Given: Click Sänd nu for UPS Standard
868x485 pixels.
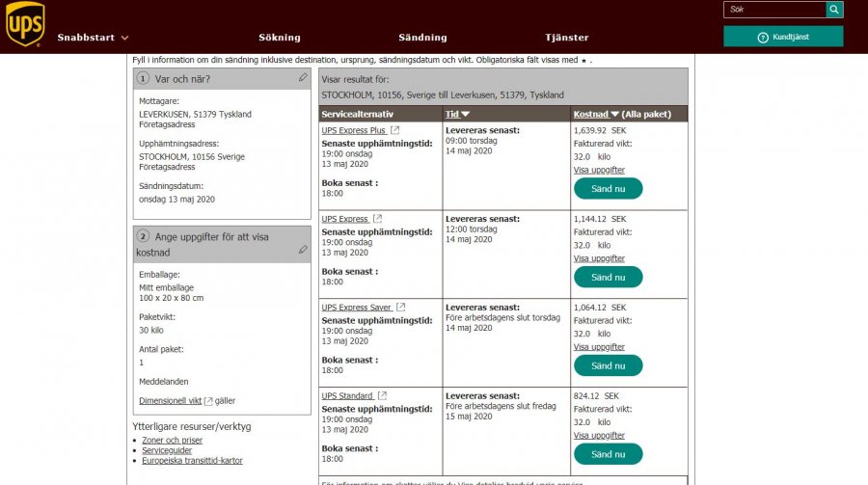Looking at the screenshot, I should point(608,454).
